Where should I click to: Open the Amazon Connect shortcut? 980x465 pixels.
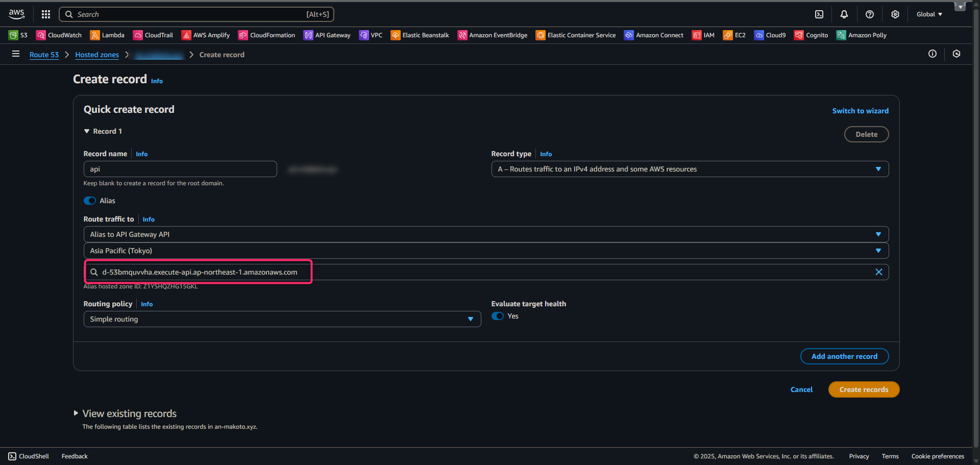(x=654, y=35)
